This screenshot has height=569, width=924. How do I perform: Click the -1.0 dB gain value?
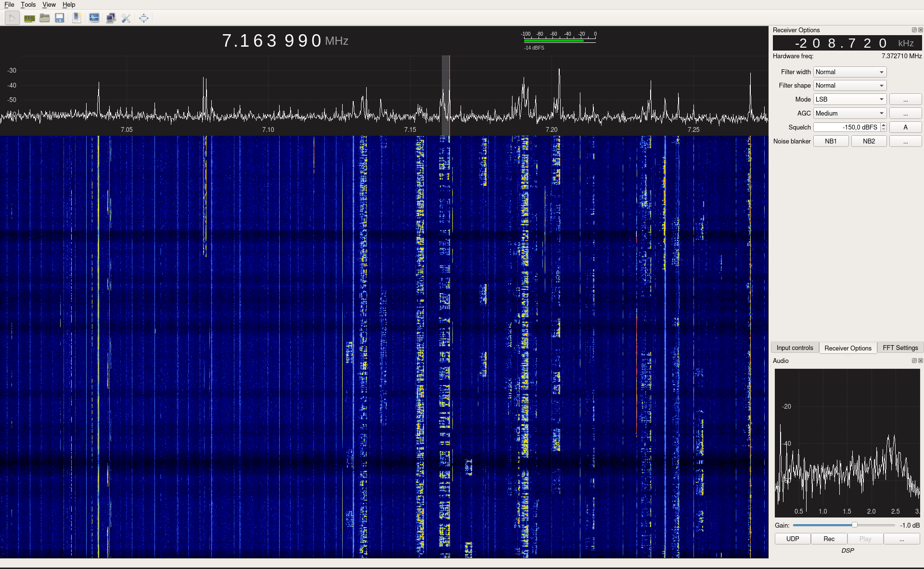point(910,525)
